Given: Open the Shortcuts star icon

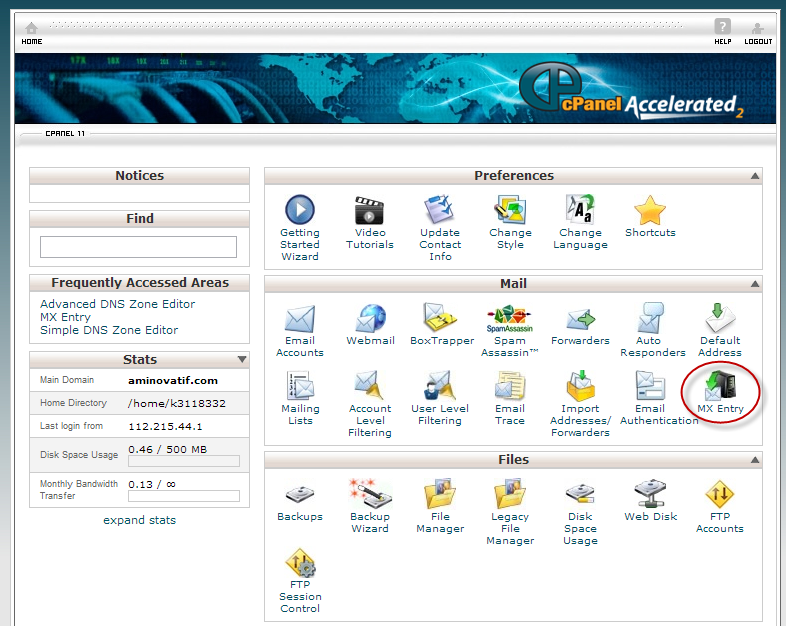Looking at the screenshot, I should tap(650, 210).
